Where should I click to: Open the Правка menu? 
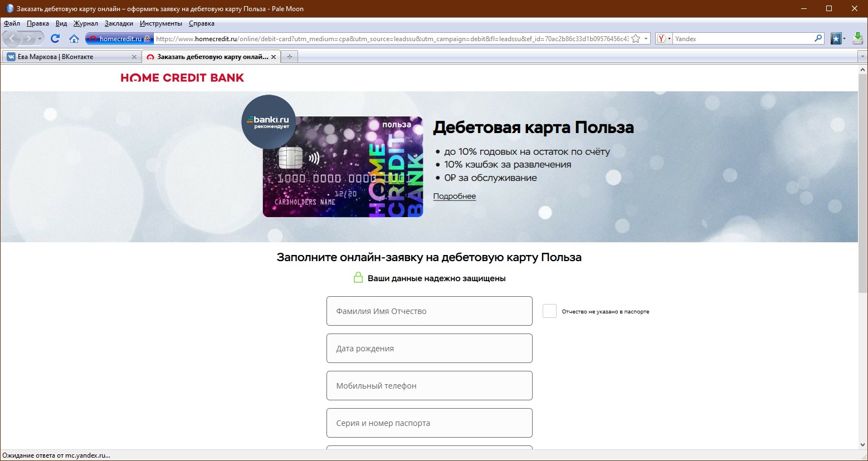[38, 23]
